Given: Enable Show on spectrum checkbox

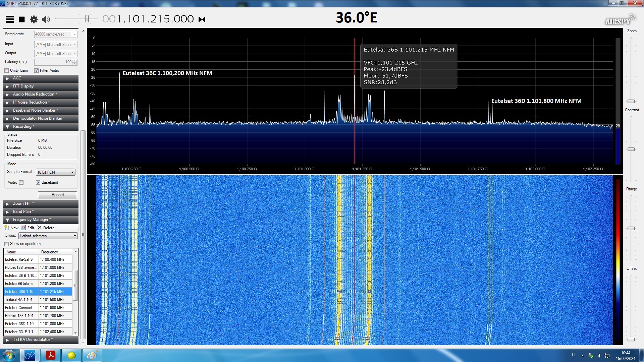Looking at the screenshot, I should pyautogui.click(x=7, y=244).
